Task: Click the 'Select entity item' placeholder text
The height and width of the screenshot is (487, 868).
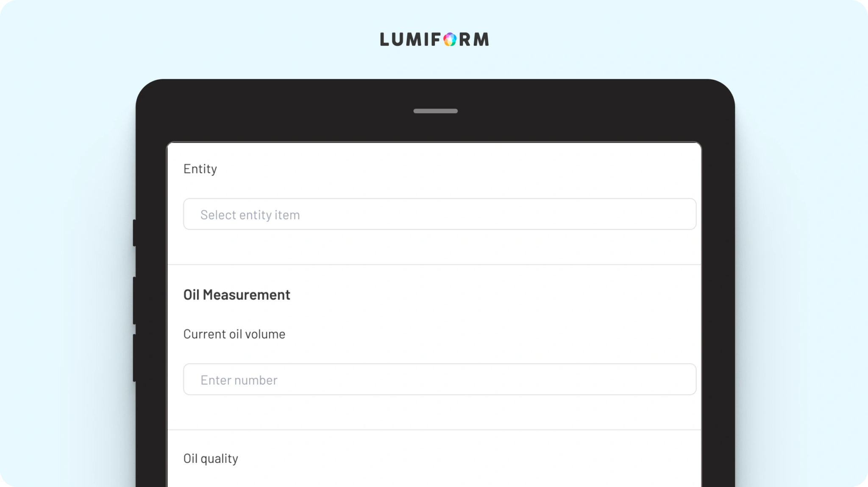Action: coord(250,215)
